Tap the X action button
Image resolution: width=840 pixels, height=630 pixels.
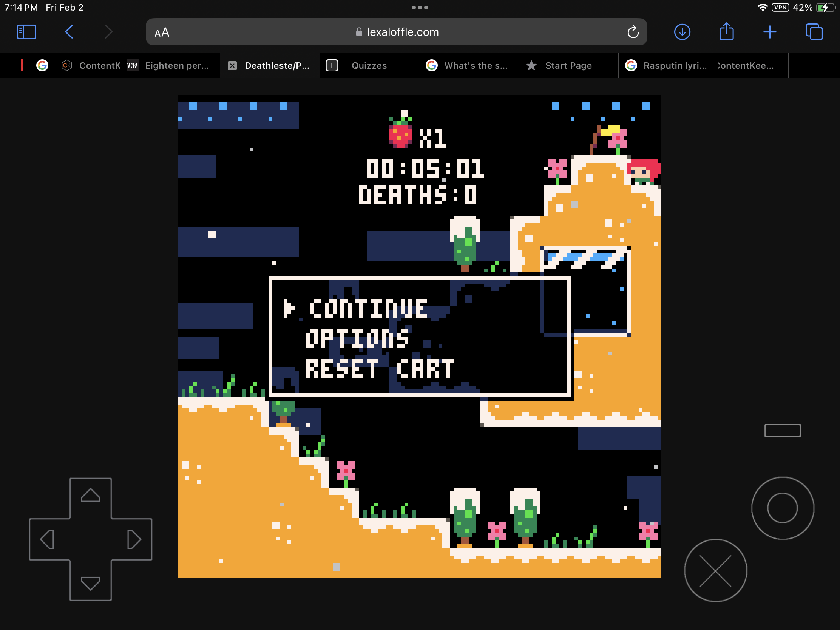(x=715, y=570)
